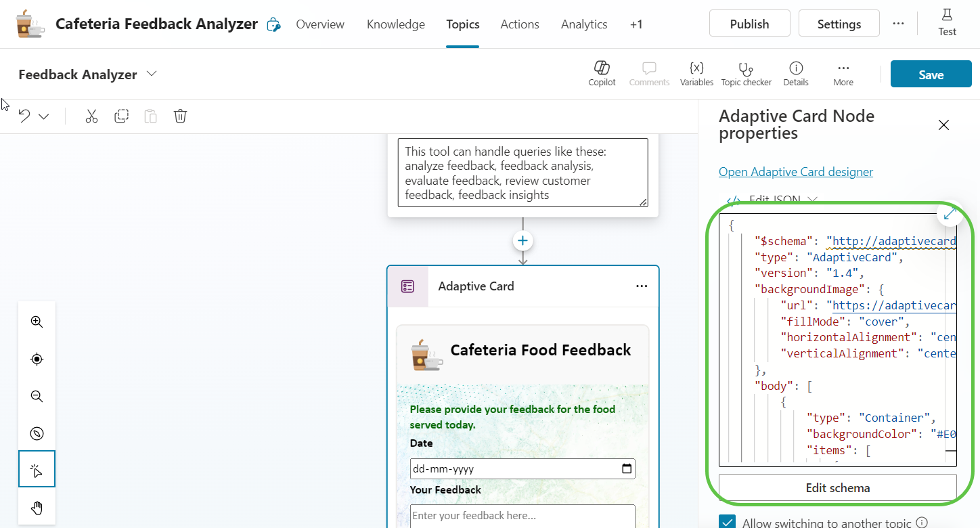Switch to the Knowledge tab
This screenshot has height=528, width=980.
tap(396, 24)
